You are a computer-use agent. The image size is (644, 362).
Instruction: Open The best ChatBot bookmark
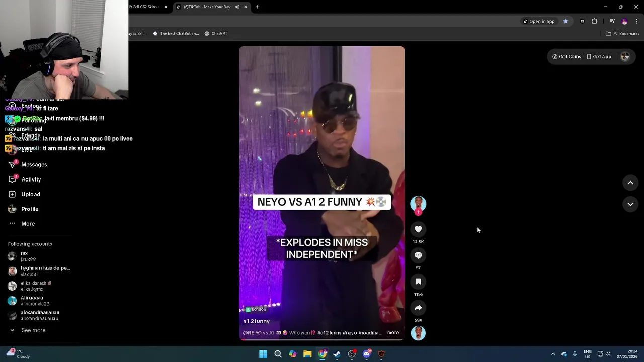click(176, 34)
